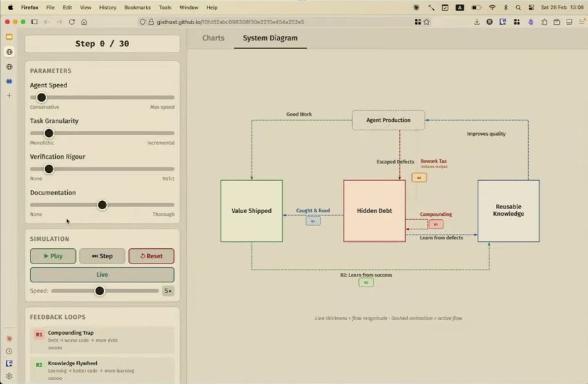The image size is (588, 384).
Task: Open the Bookmarks menu
Action: (137, 7)
